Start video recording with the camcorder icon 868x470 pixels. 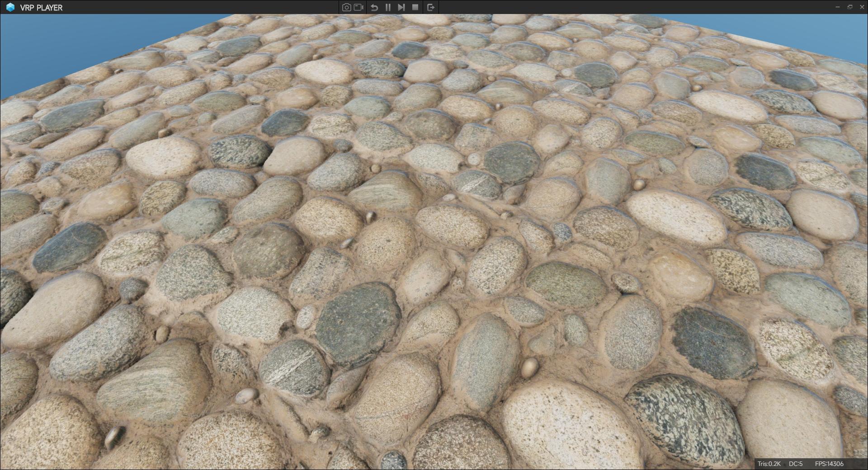[359, 7]
